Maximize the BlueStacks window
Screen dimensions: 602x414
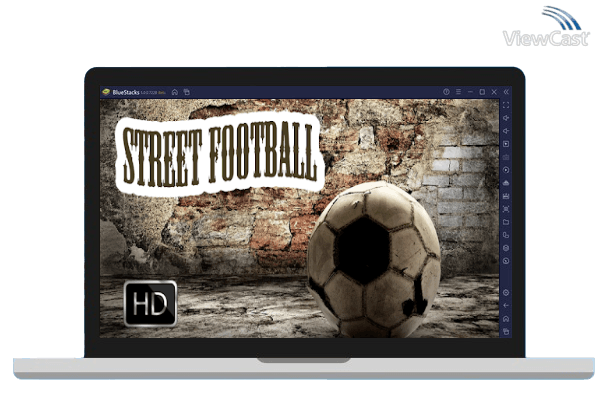click(x=482, y=92)
